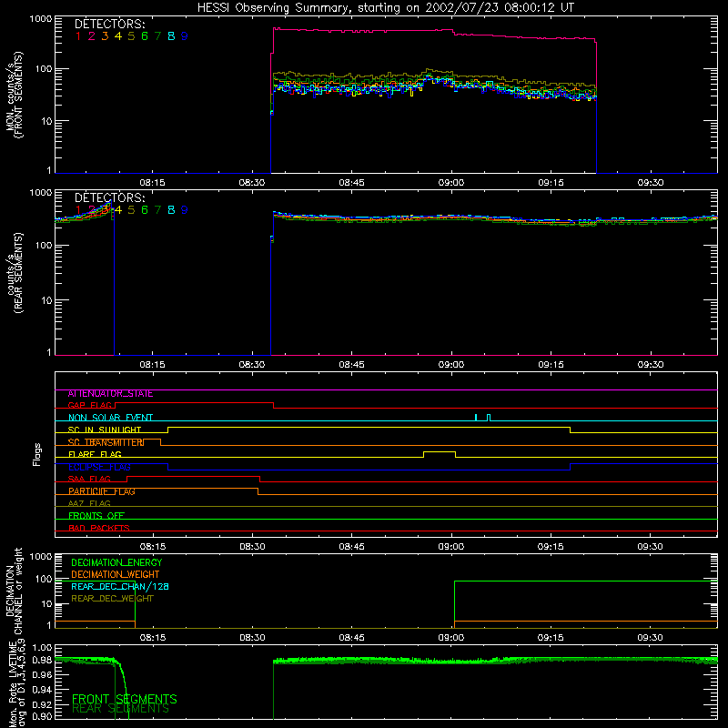Click the 0.96 tick on livetime axis
This screenshot has height=728, width=728.
point(42,674)
